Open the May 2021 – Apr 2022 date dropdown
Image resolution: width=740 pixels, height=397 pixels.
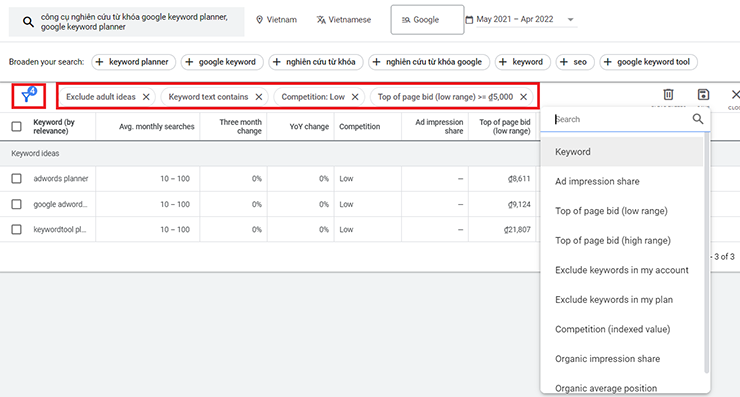[x=571, y=20]
